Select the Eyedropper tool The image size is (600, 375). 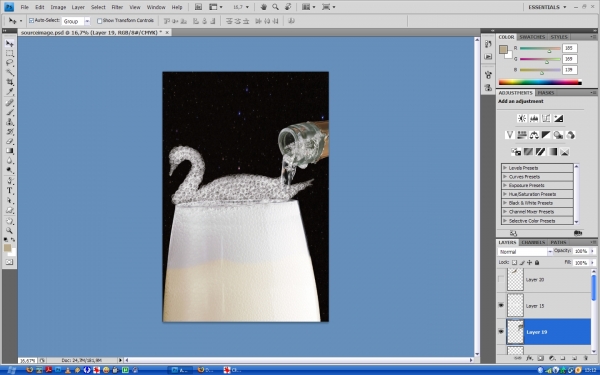click(10, 92)
